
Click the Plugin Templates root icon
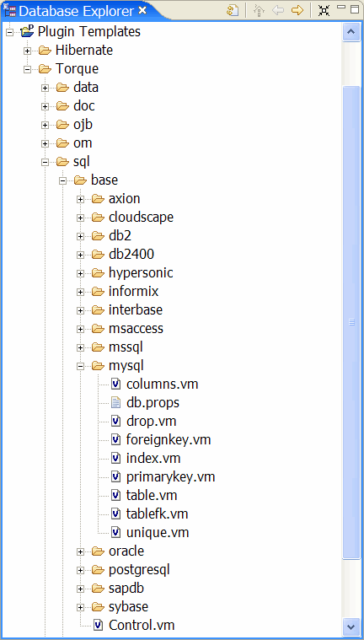click(27, 31)
